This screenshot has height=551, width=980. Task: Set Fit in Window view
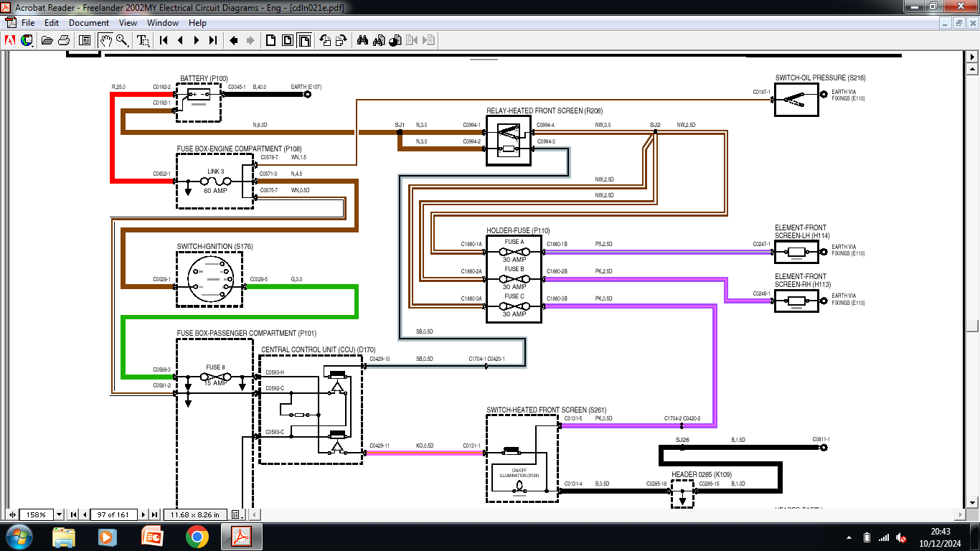pos(288,40)
